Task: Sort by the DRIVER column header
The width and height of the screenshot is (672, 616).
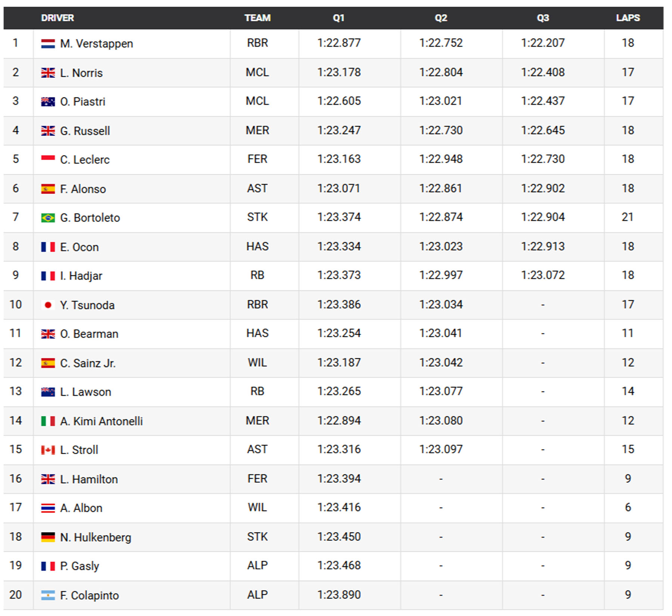Action: pyautogui.click(x=57, y=18)
